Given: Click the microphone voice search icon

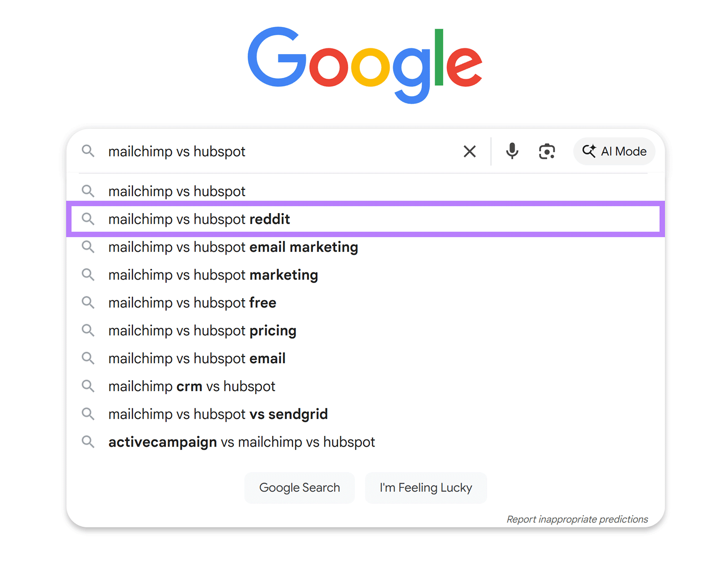Looking at the screenshot, I should [511, 151].
